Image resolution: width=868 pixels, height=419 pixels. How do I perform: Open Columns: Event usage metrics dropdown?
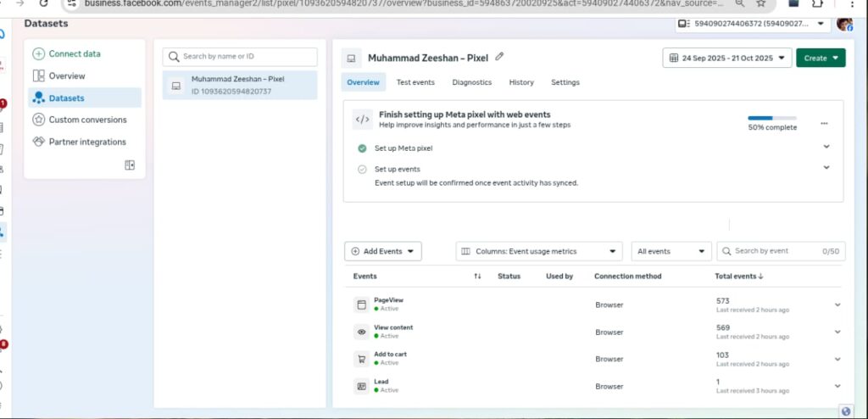tap(539, 251)
